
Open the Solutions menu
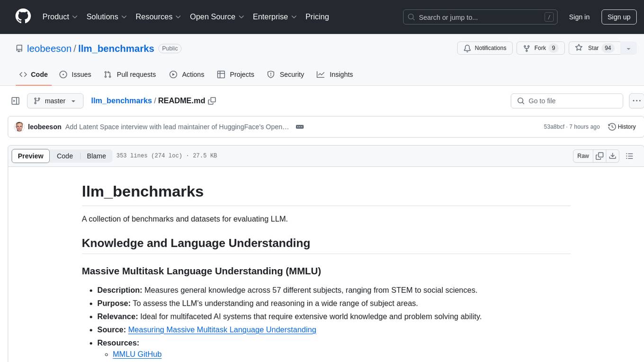[x=107, y=17]
